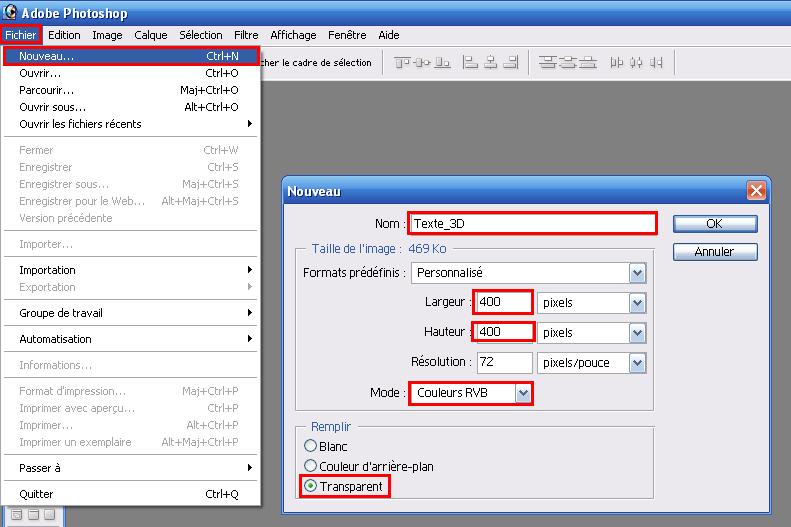Click the align left edges icon

[x=470, y=63]
